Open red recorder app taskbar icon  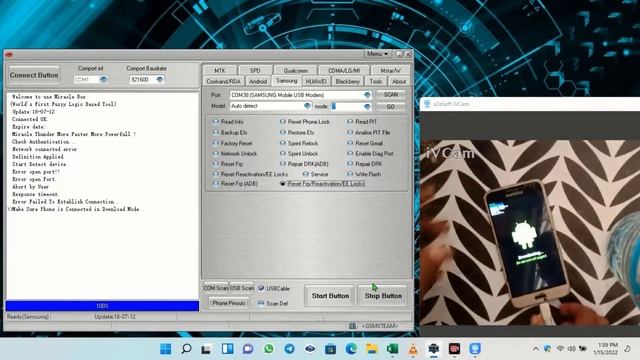(x=454, y=349)
